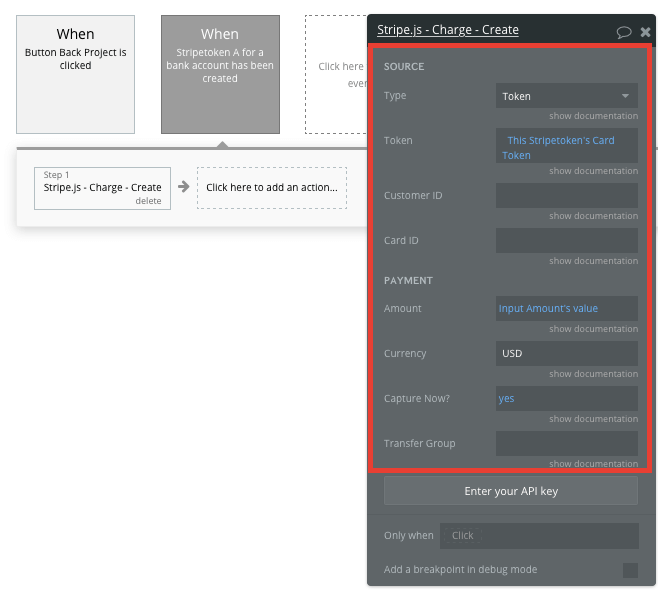Toggle the breakpoint in debug mode checkbox

630,570
